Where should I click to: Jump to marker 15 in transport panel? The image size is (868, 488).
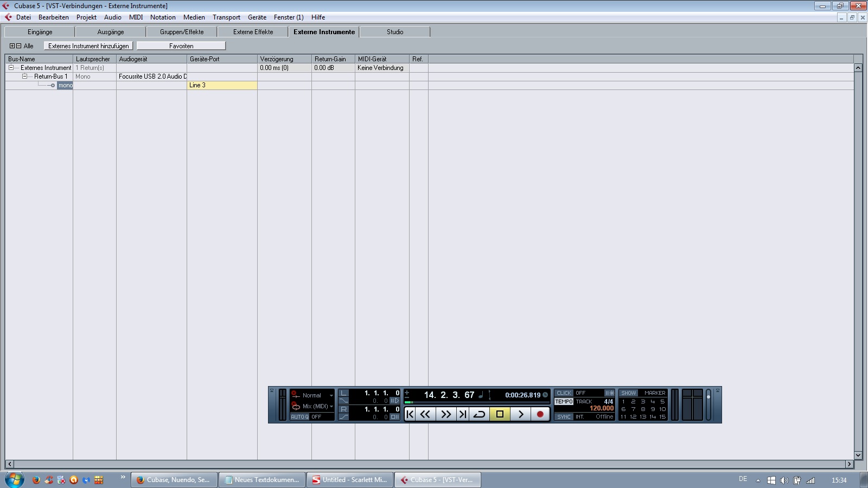[662, 417]
